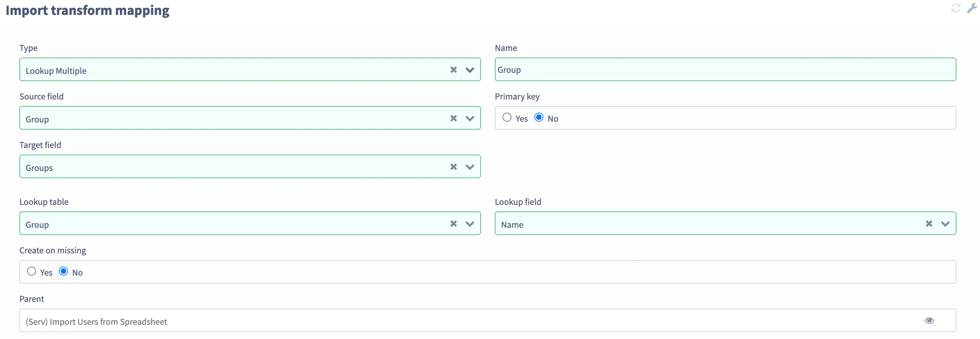
Task: Set Create on missing to Yes
Action: point(32,271)
